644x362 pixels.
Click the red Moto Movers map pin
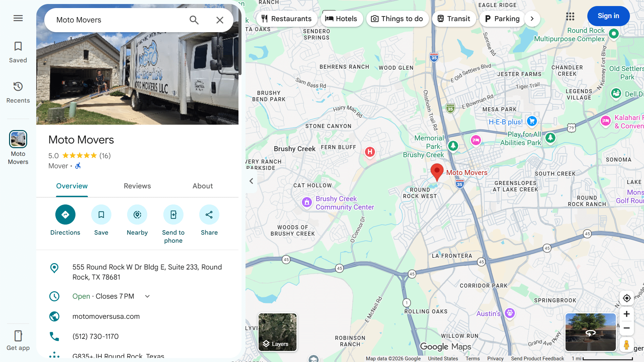(437, 172)
